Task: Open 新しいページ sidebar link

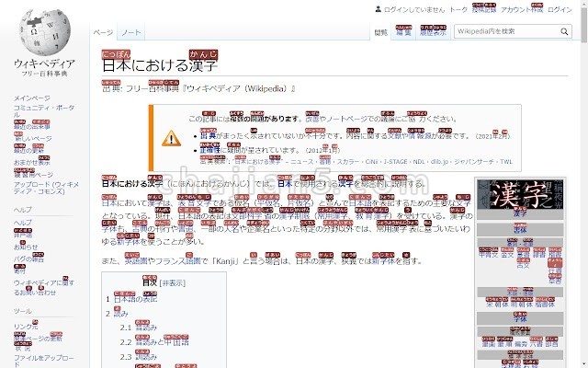Action: (x=33, y=138)
